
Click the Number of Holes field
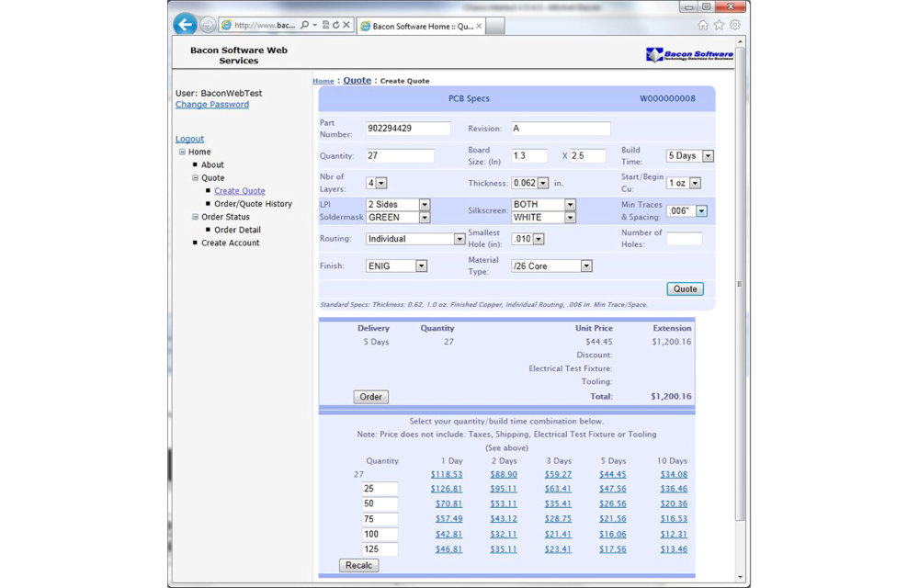click(684, 239)
